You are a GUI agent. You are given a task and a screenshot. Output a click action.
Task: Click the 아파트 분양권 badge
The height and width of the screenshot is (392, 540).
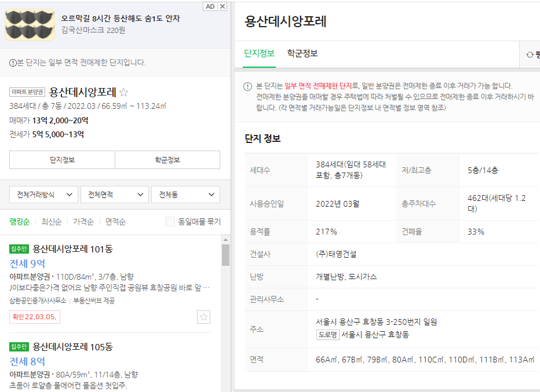tap(27, 92)
